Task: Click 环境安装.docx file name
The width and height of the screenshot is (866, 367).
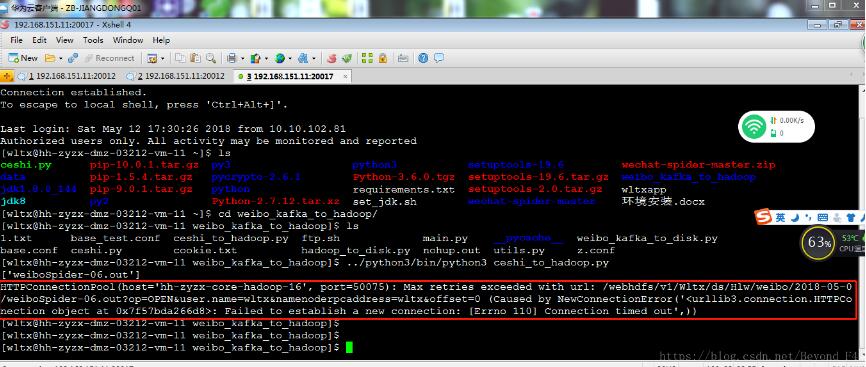Action: pos(663,202)
